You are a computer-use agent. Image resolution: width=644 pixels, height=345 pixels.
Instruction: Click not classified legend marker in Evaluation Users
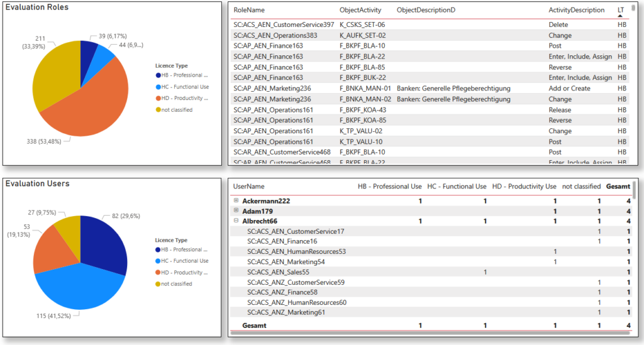coord(158,283)
